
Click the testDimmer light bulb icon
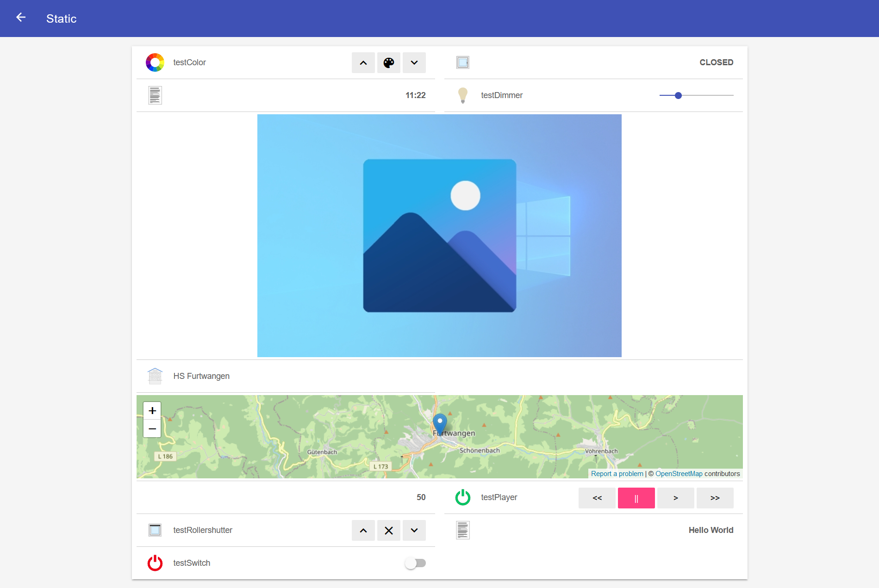pos(463,95)
